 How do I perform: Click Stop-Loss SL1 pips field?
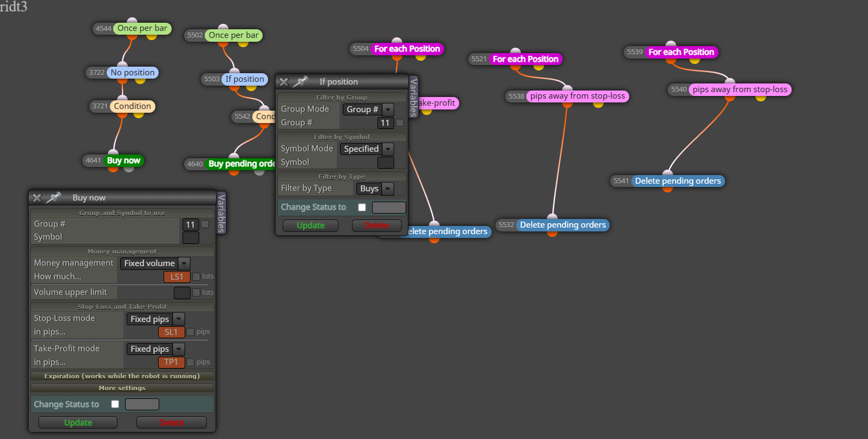171,332
